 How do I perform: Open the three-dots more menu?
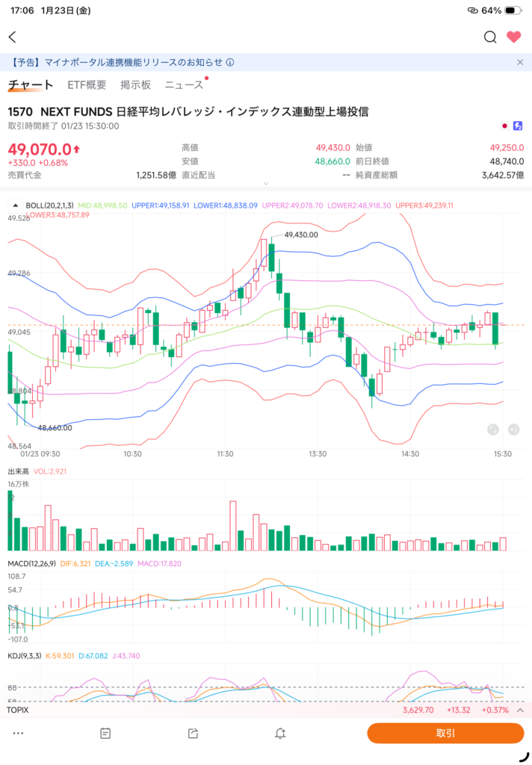pos(18,734)
